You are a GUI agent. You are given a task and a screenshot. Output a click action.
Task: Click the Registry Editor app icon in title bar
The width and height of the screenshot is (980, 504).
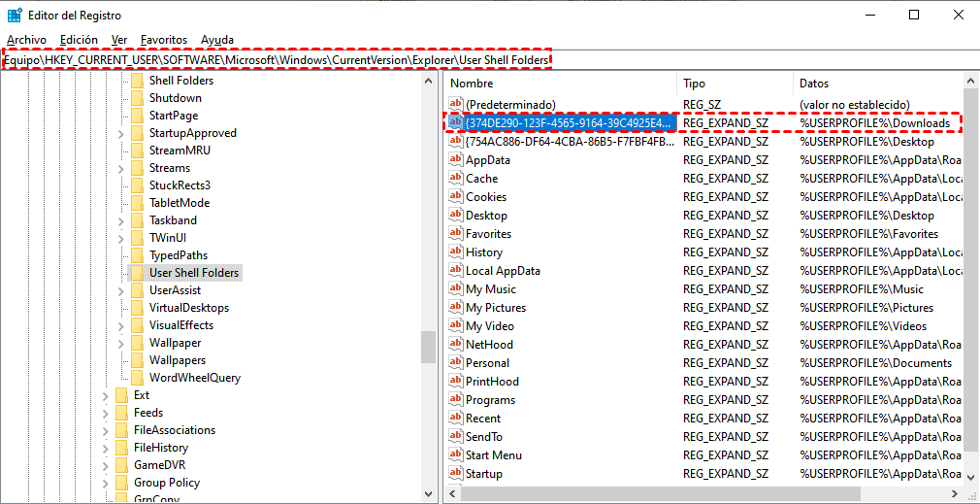pyautogui.click(x=15, y=16)
